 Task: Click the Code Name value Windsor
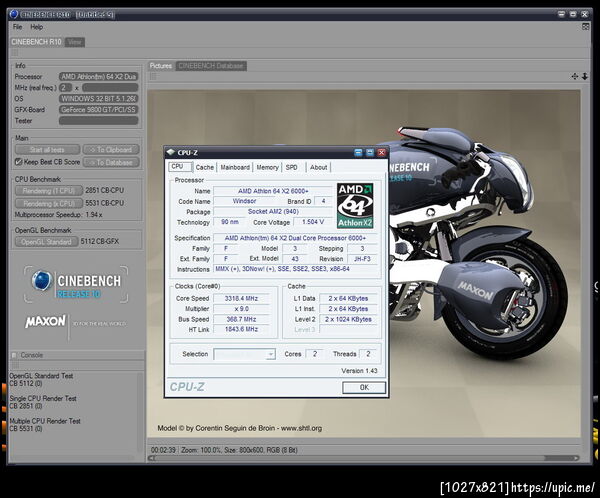click(244, 201)
